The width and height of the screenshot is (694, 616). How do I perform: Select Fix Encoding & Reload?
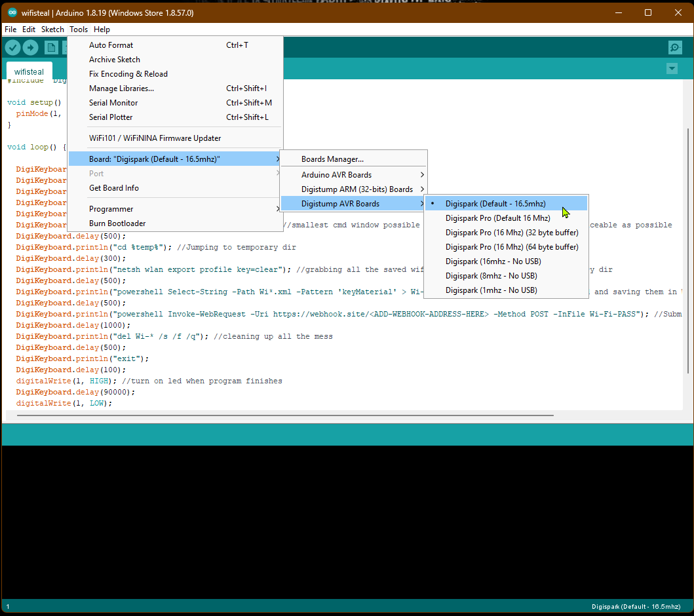point(175,74)
